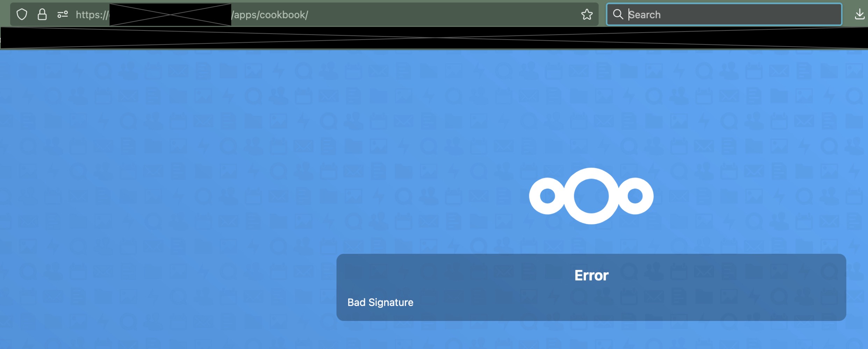
Task: Click the cookbook path in the URL
Action: [270, 15]
